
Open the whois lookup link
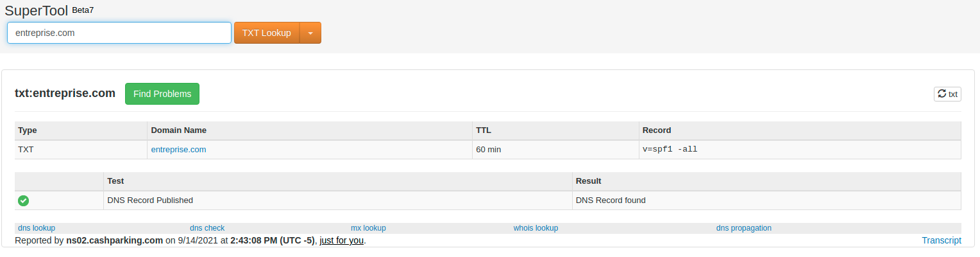pos(536,228)
